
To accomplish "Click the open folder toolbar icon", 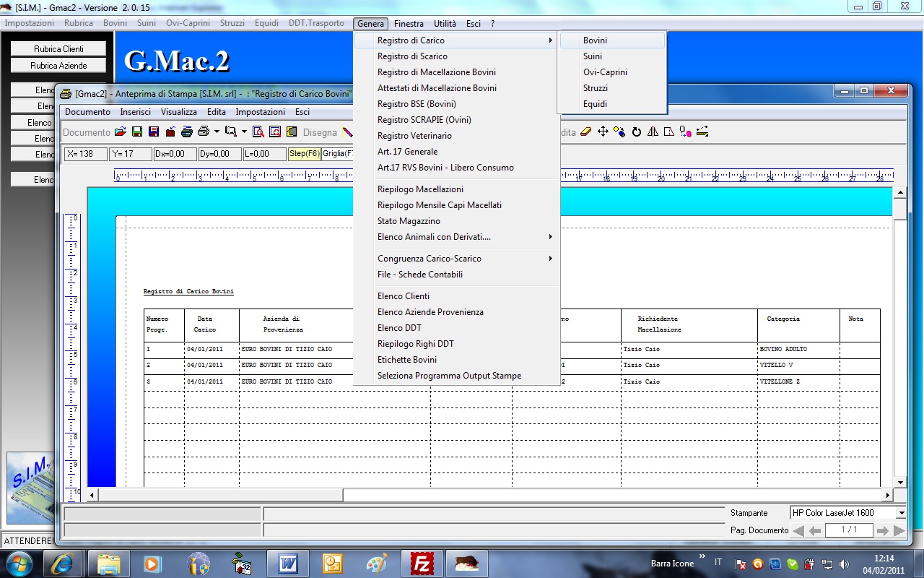I will pos(121,131).
